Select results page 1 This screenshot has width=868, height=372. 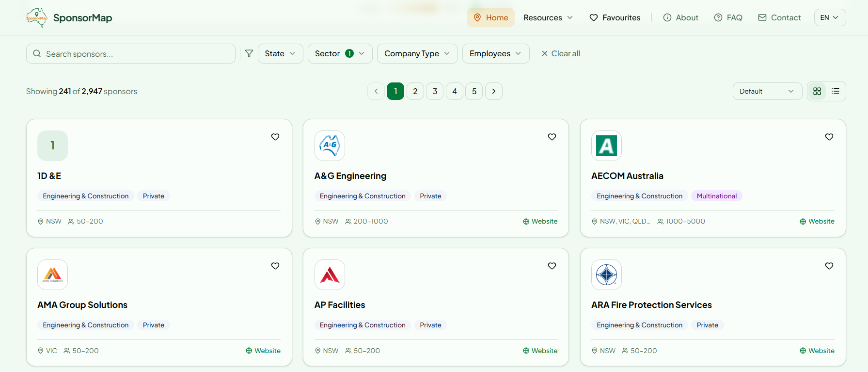tap(395, 91)
